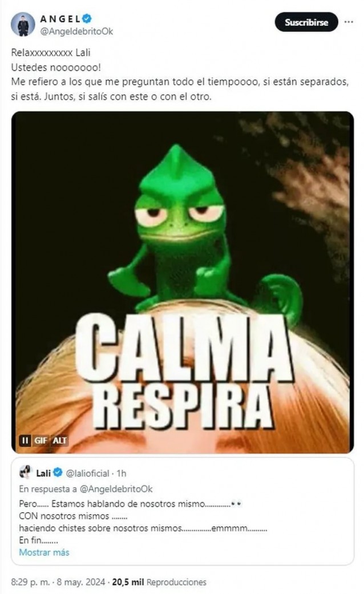Viewport: 364px width, 594px height.
Task: Click the ANGEL display name
Action: [x=60, y=18]
